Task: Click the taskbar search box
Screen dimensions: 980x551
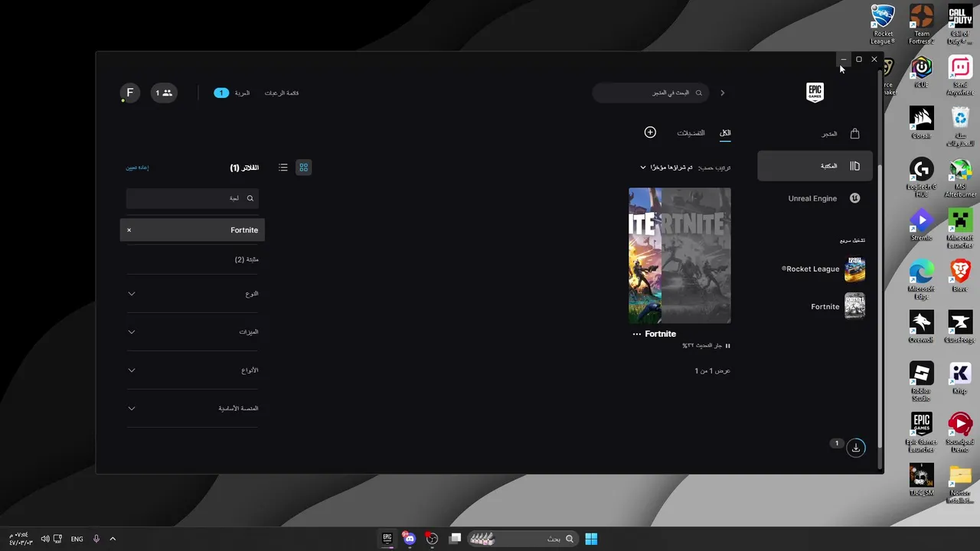Action: [522, 539]
